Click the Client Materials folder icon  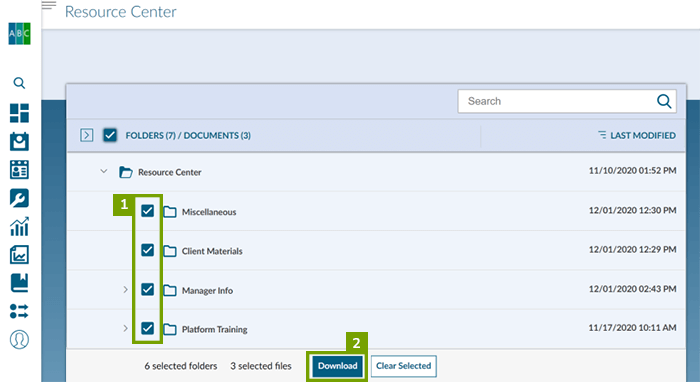(170, 251)
